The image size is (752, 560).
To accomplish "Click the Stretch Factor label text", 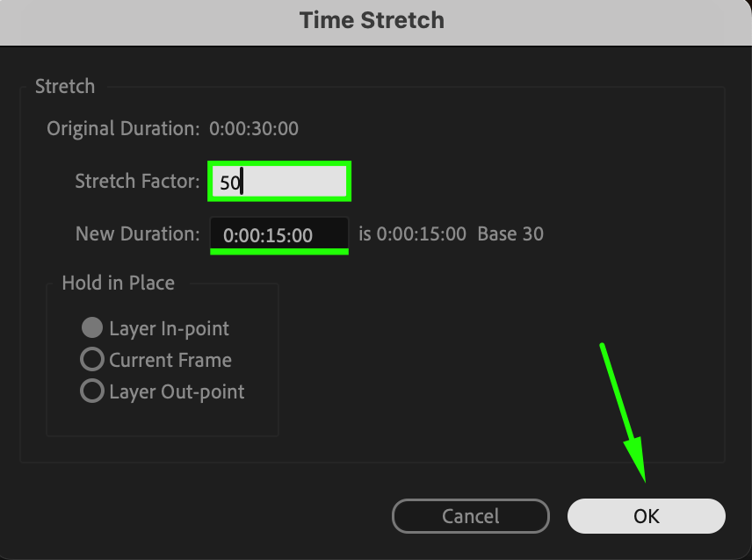I will (139, 183).
